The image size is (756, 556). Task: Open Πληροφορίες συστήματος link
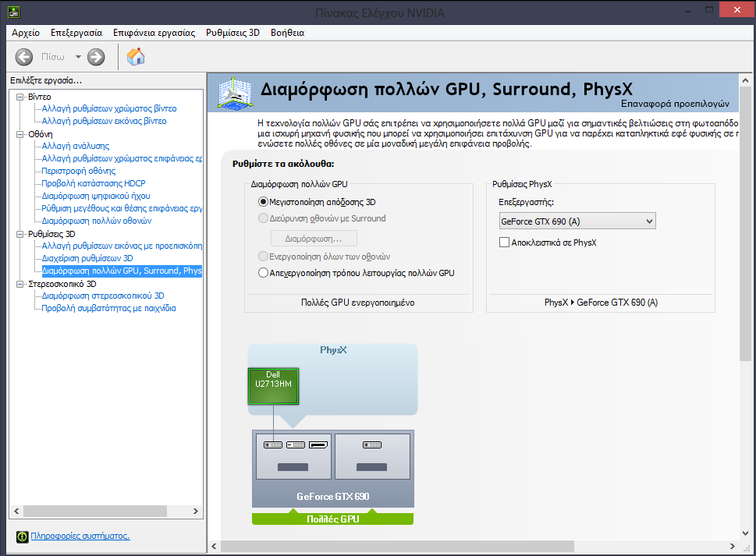point(80,536)
